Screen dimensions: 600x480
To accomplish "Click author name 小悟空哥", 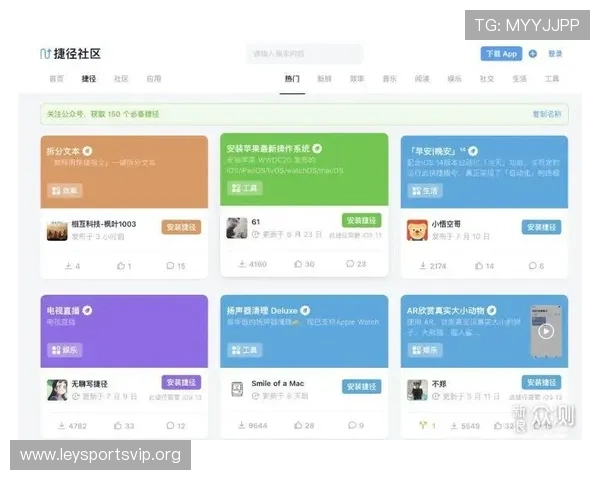I will click(446, 224).
